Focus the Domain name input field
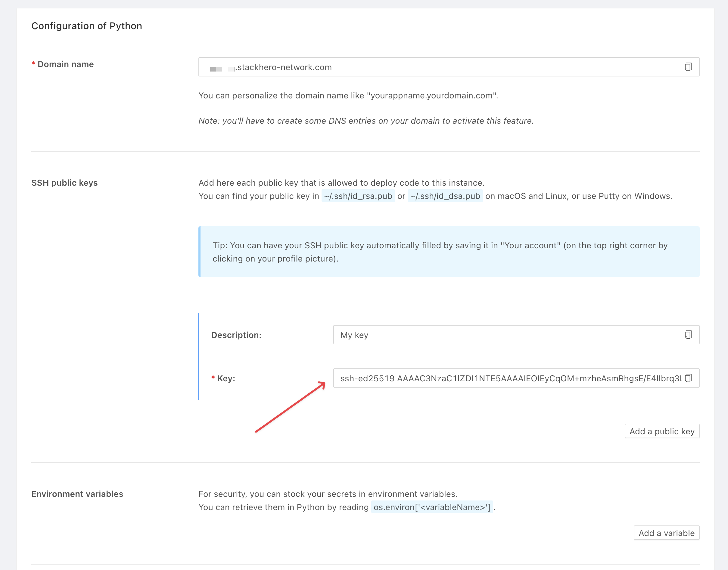728x570 pixels. pos(434,67)
